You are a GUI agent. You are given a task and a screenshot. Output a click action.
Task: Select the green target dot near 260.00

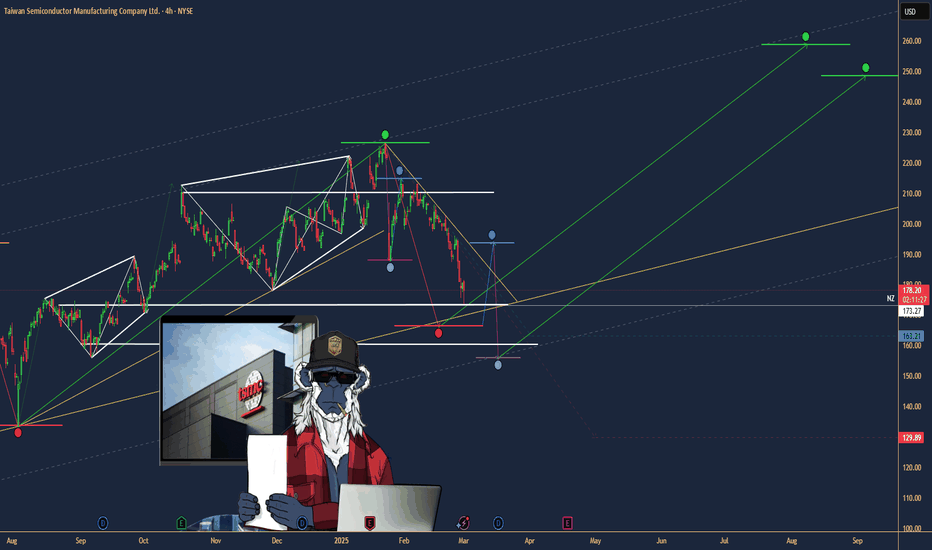point(805,37)
